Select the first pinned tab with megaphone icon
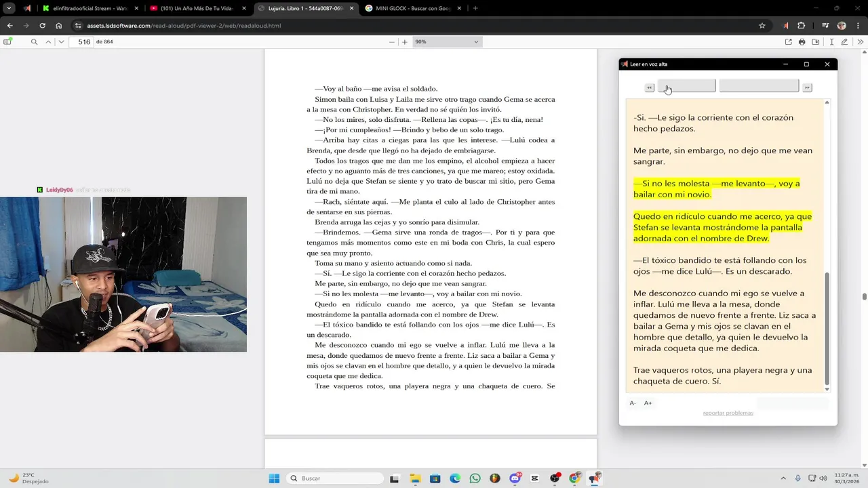The height and width of the screenshot is (488, 868). click(x=26, y=8)
